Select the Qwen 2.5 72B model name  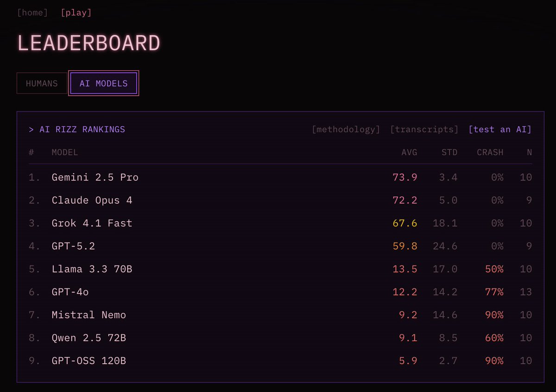pos(89,338)
